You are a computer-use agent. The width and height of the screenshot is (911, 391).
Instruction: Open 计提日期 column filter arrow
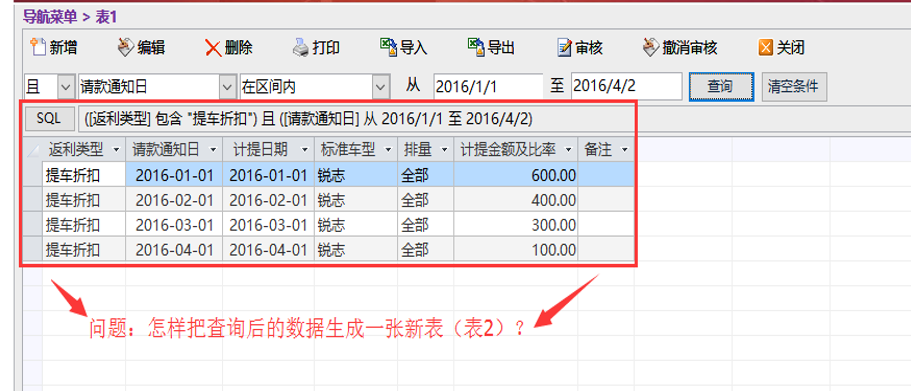[x=304, y=150]
